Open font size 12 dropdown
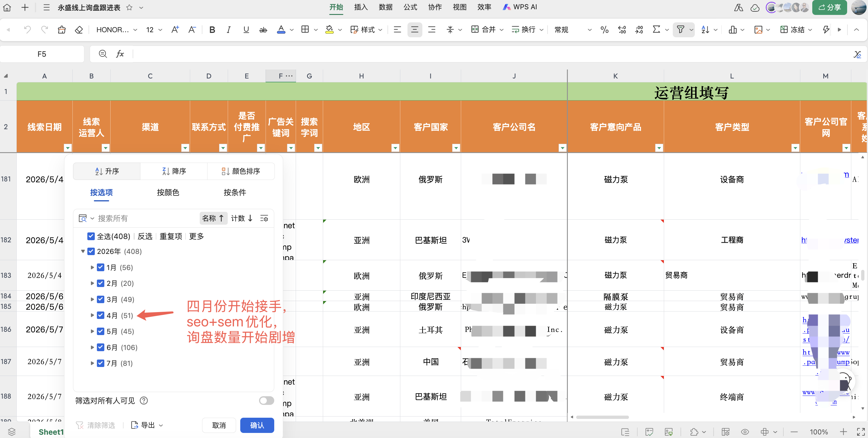 point(154,30)
